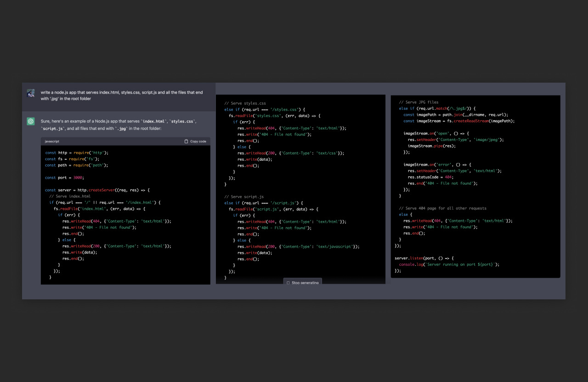Click the res.statusCode = 404; line
The width and height of the screenshot is (588, 382).
[x=431, y=177]
